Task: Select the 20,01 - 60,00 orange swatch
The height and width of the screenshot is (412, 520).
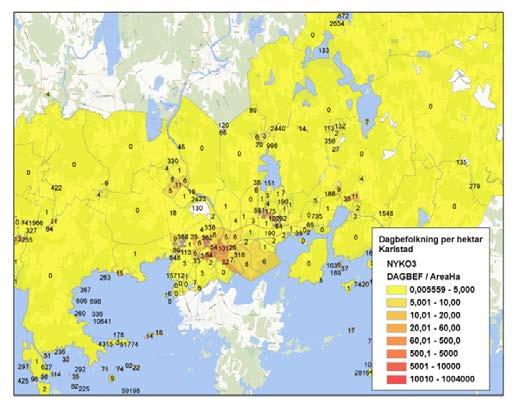Action: click(396, 328)
